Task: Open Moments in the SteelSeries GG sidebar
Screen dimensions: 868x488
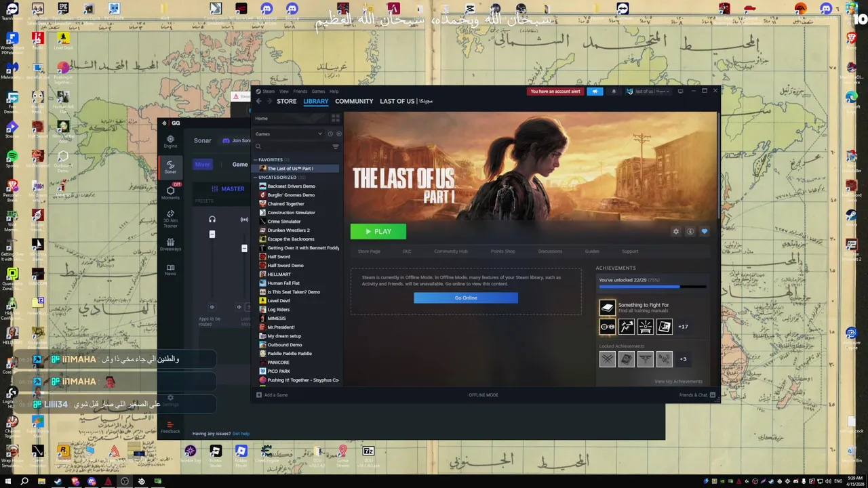Action: [x=170, y=192]
